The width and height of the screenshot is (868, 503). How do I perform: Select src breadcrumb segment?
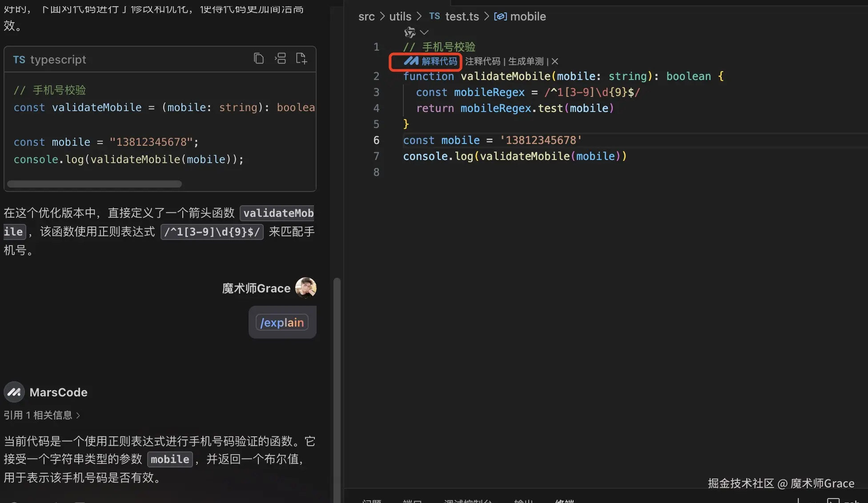(366, 16)
